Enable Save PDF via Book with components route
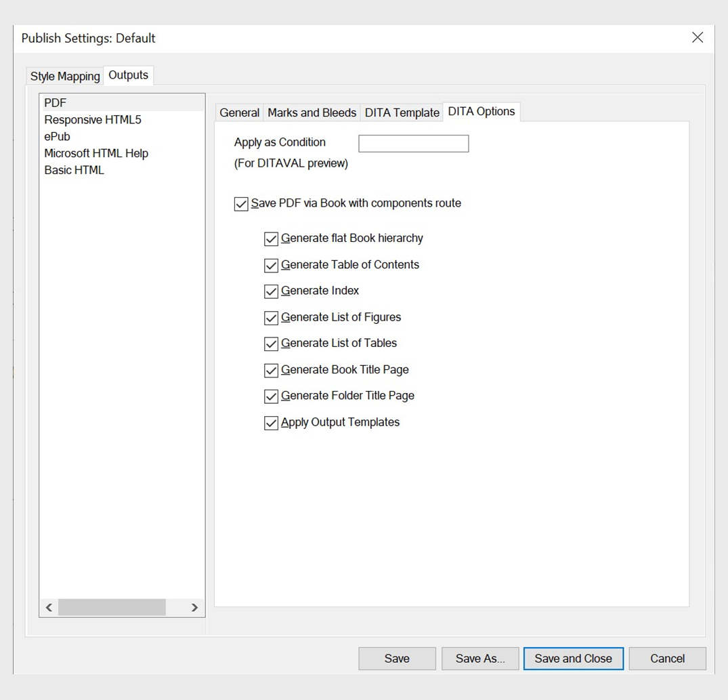The image size is (728, 700). coord(240,203)
